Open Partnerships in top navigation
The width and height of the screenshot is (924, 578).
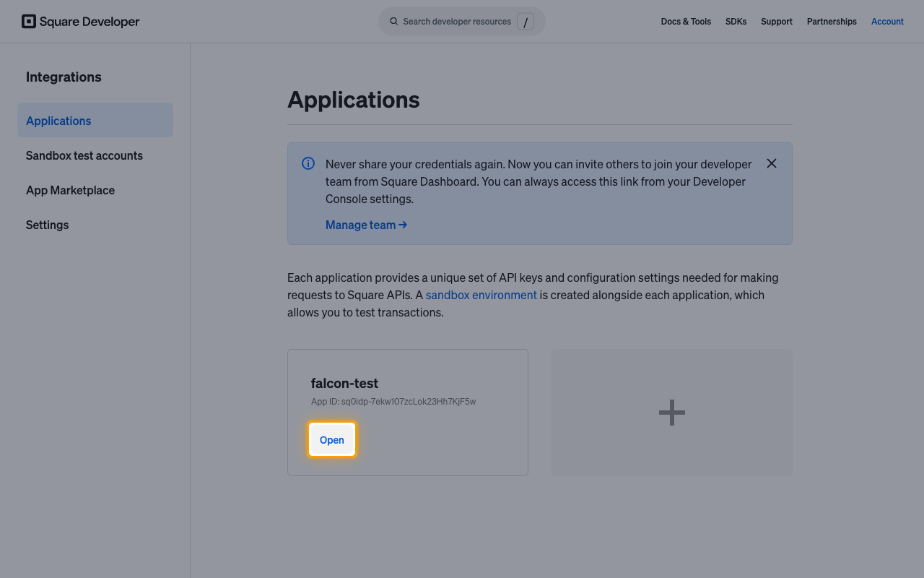(x=832, y=22)
